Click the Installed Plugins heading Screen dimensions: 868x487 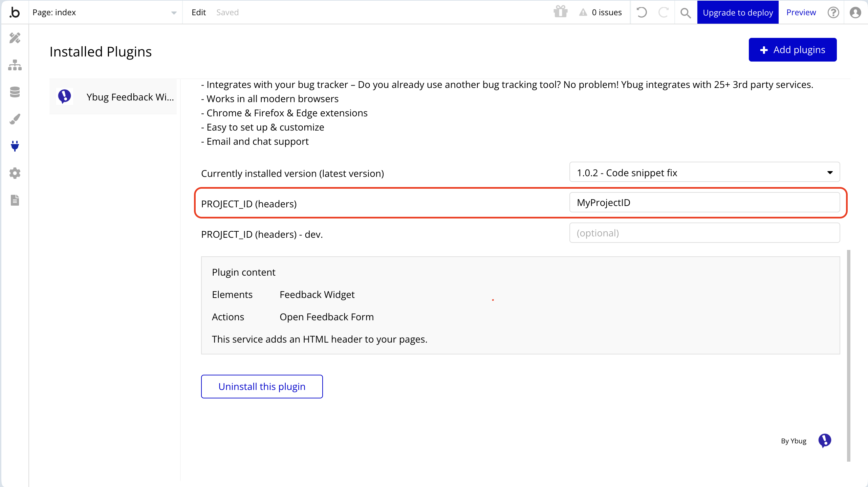[101, 52]
